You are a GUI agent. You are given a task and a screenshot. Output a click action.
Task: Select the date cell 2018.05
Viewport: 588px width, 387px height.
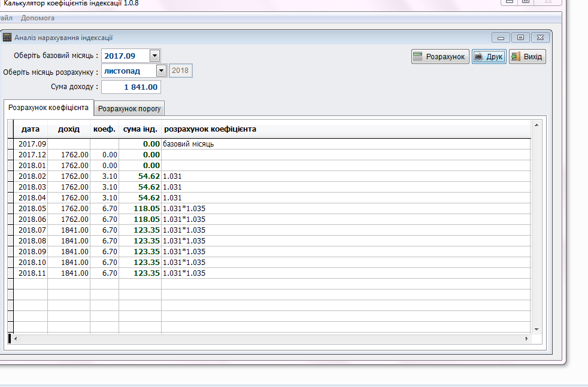(x=31, y=209)
